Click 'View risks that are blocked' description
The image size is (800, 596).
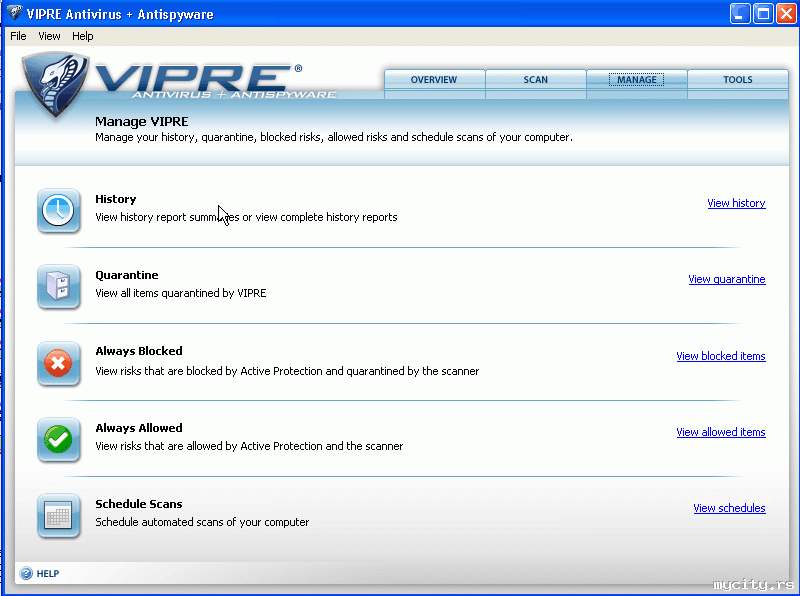tap(287, 371)
